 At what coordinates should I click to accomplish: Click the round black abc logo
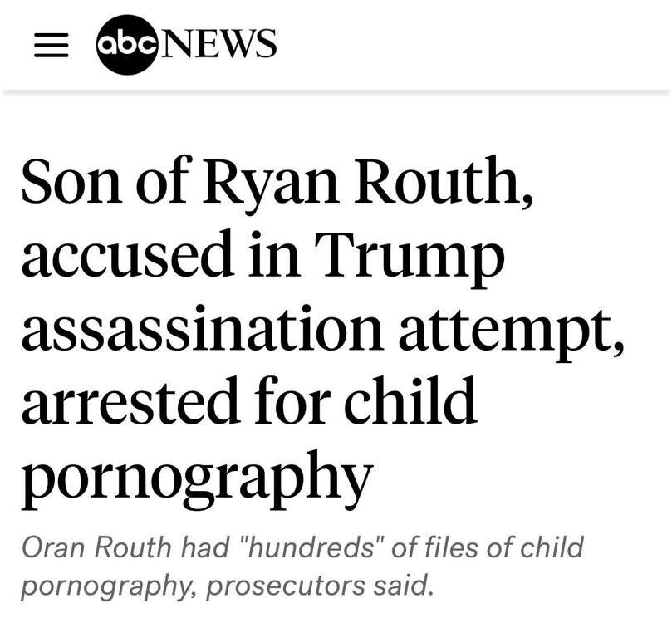(126, 45)
